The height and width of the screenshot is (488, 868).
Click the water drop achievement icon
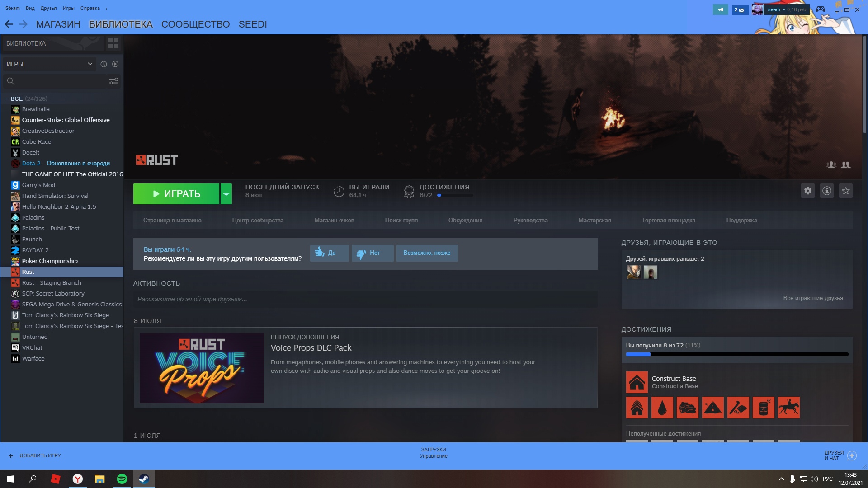click(x=662, y=408)
